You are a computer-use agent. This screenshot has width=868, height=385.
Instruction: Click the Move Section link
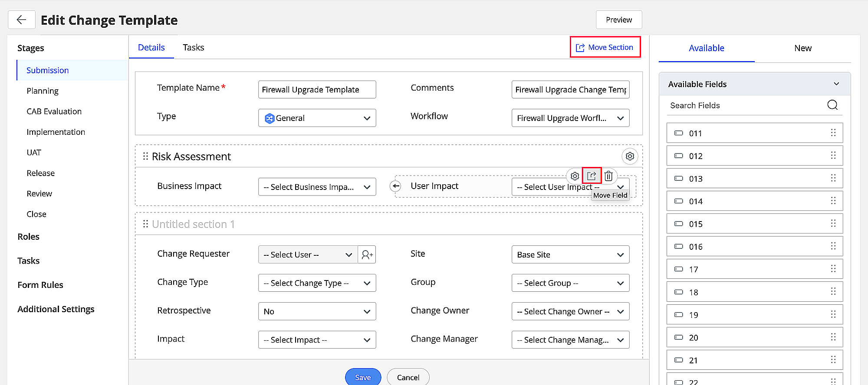[605, 47]
